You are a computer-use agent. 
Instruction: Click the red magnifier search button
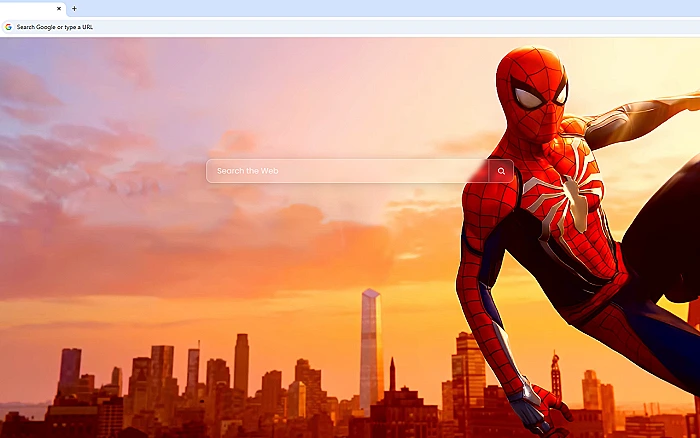point(501,171)
